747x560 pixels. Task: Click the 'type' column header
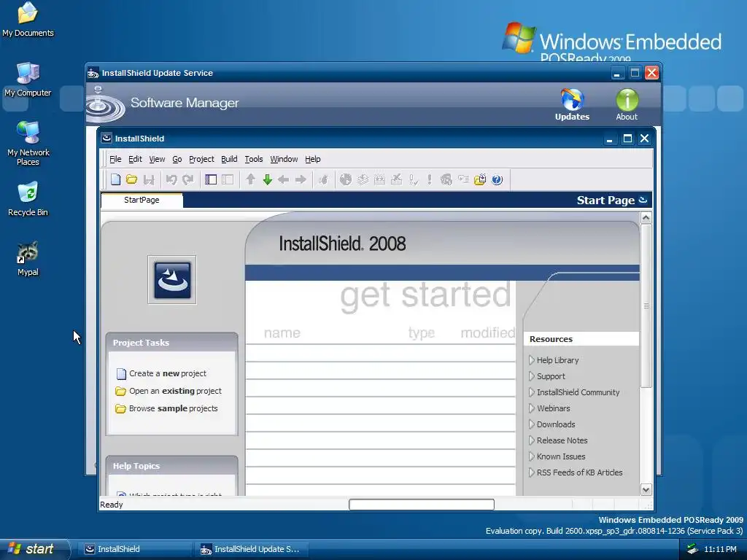point(422,332)
